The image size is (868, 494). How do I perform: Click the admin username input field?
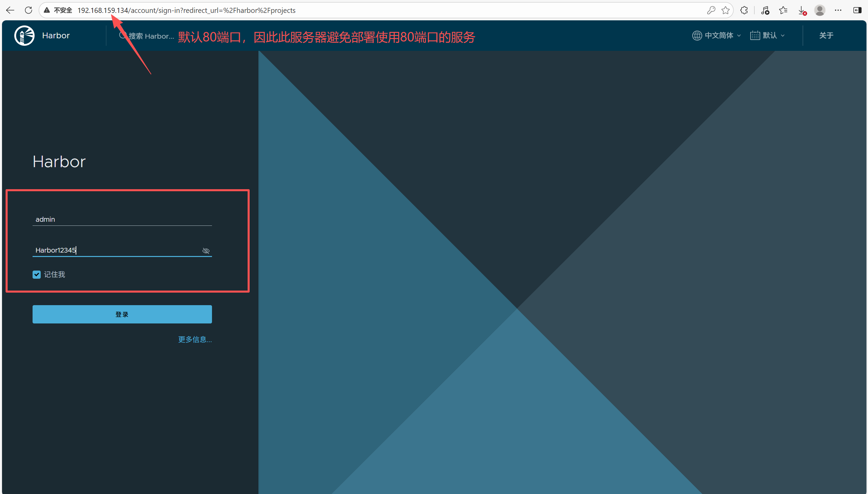pyautogui.click(x=122, y=219)
